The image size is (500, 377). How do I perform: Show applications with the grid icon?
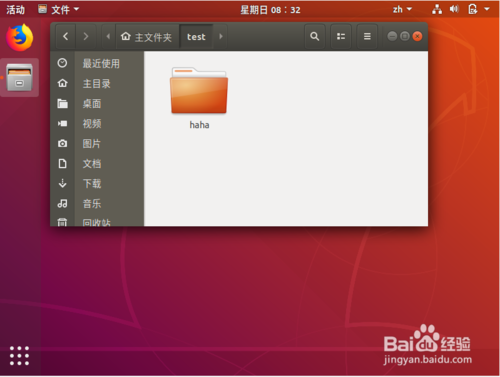tap(19, 355)
